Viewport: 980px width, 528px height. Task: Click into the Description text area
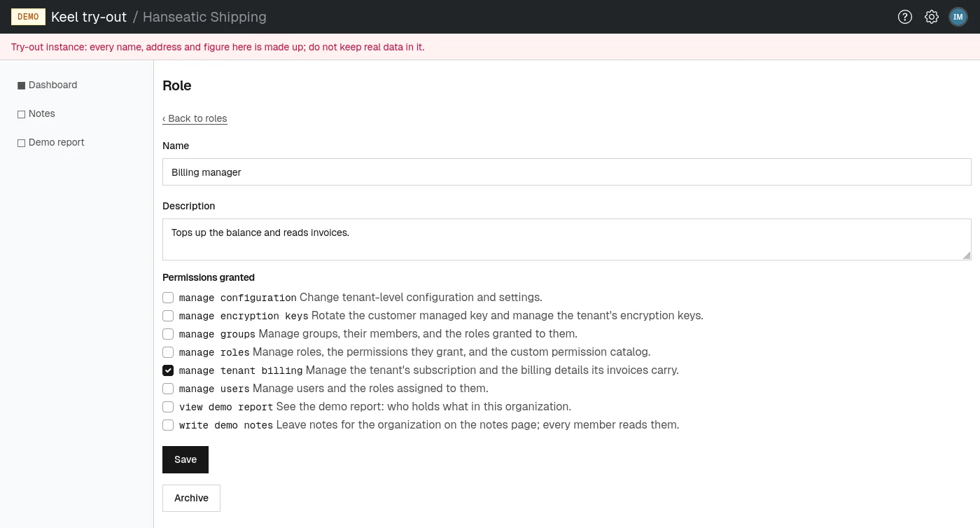point(567,239)
